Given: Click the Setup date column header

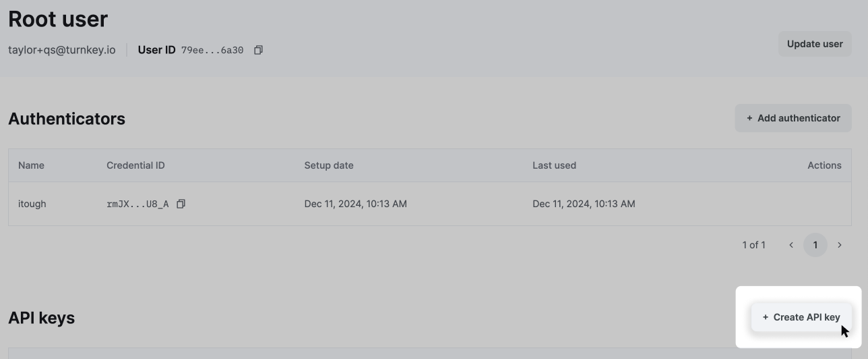Looking at the screenshot, I should pos(329,165).
